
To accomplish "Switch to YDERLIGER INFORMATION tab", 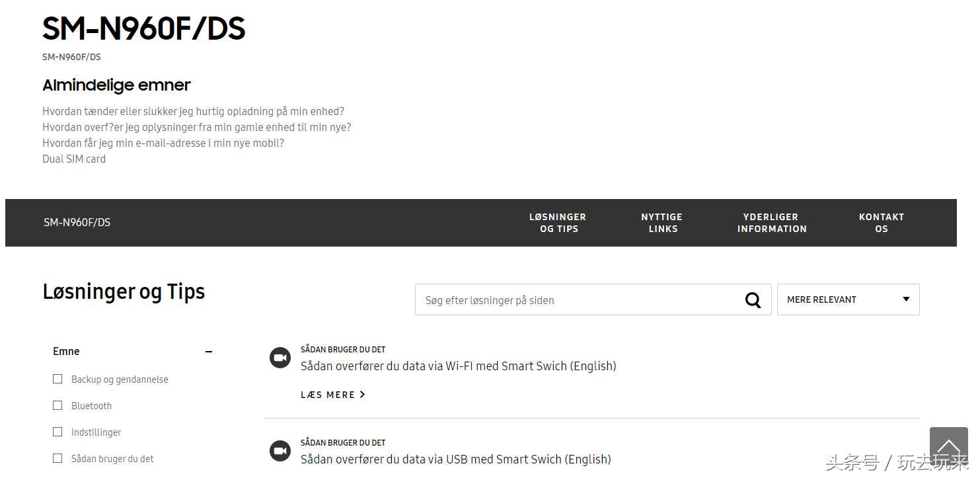I will tap(772, 223).
